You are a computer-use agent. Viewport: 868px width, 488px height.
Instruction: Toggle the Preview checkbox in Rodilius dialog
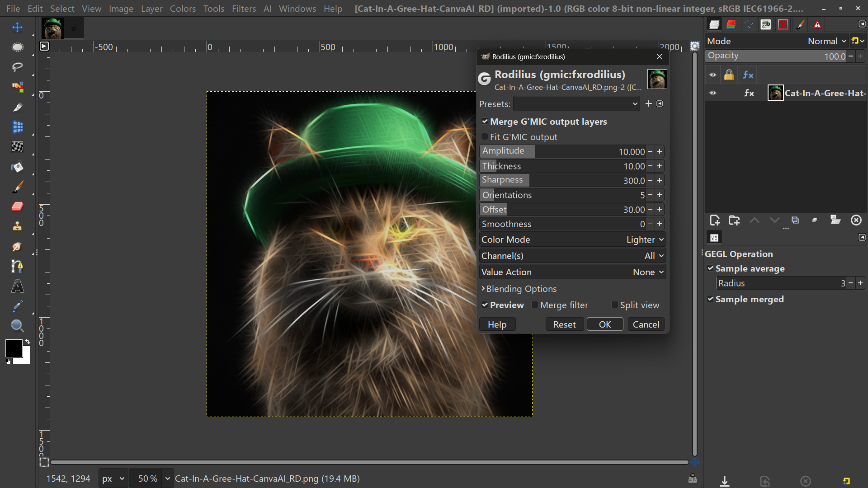(485, 305)
